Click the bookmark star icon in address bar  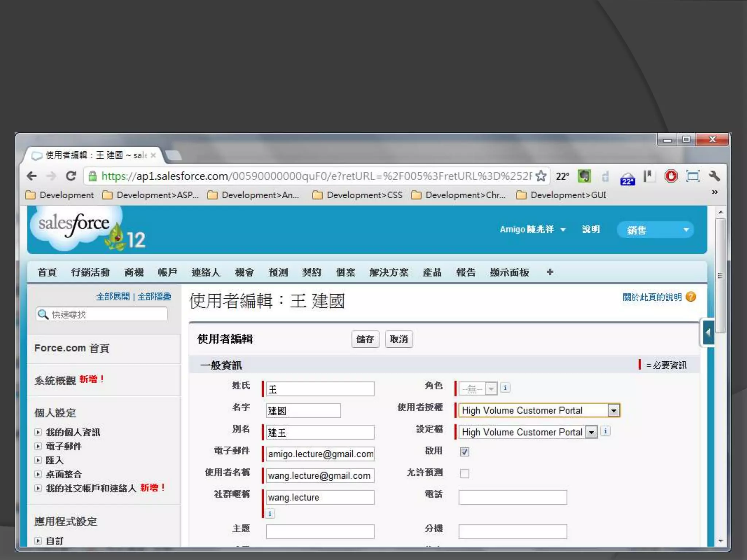click(x=541, y=176)
